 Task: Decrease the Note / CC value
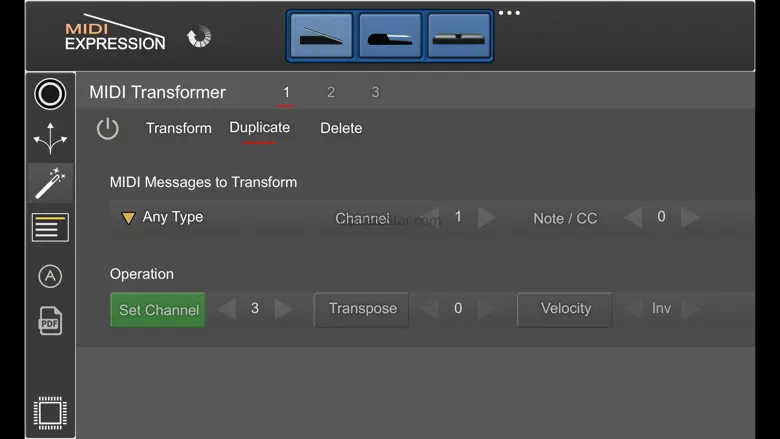[633, 217]
